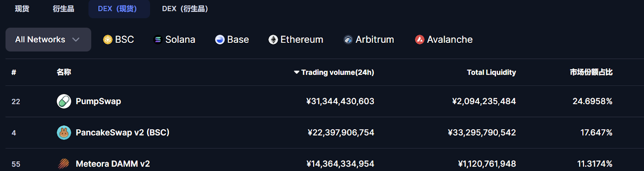This screenshot has height=171, width=644.
Task: Click liquidity ¥1,120,761,948
Action: (x=487, y=164)
